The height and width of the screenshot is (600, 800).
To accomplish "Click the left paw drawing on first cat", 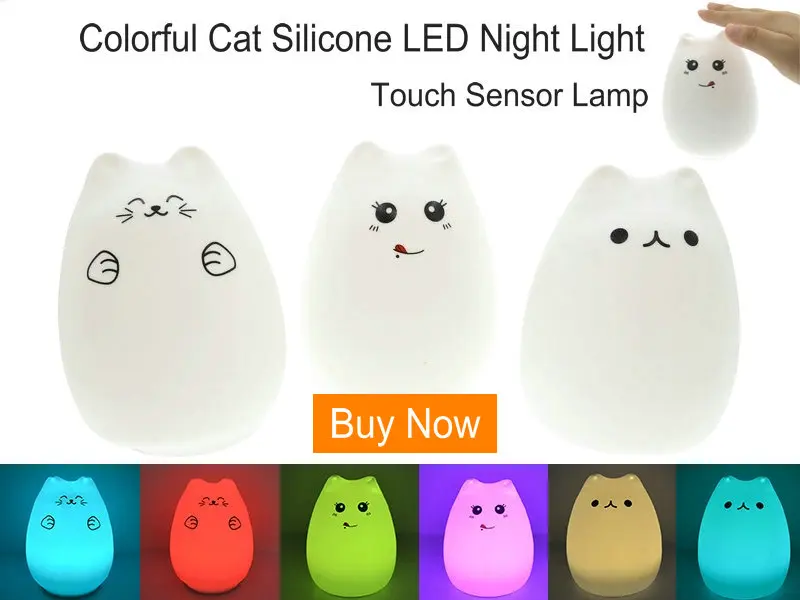I will pyautogui.click(x=104, y=267).
